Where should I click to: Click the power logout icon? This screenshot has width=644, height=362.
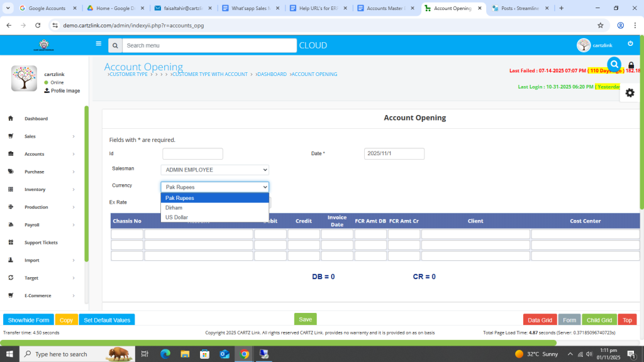630,43
